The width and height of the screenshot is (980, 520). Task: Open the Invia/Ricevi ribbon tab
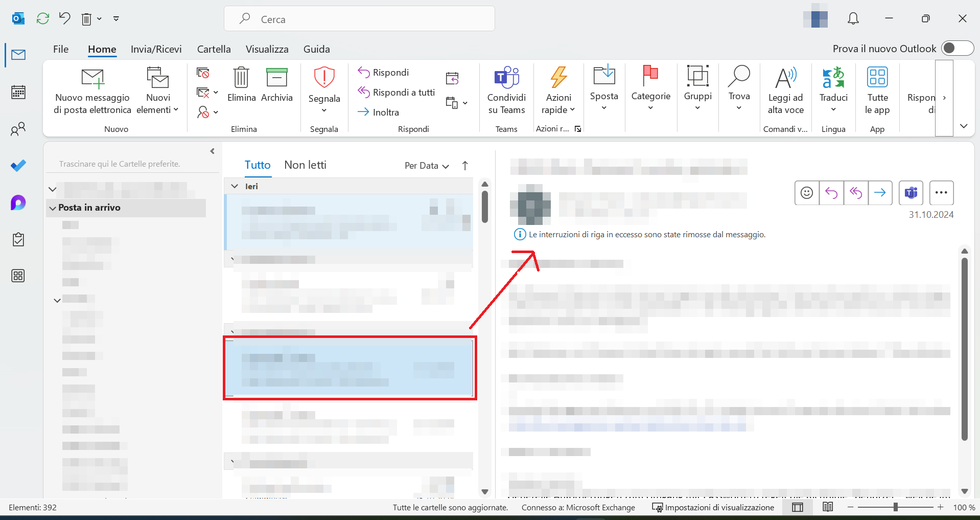(156, 49)
